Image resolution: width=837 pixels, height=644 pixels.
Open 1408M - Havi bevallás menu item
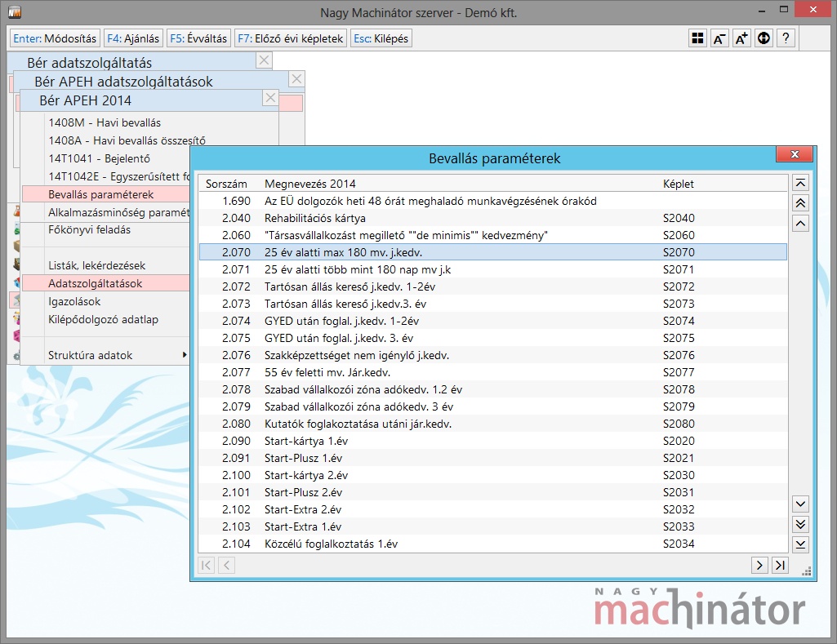point(105,122)
